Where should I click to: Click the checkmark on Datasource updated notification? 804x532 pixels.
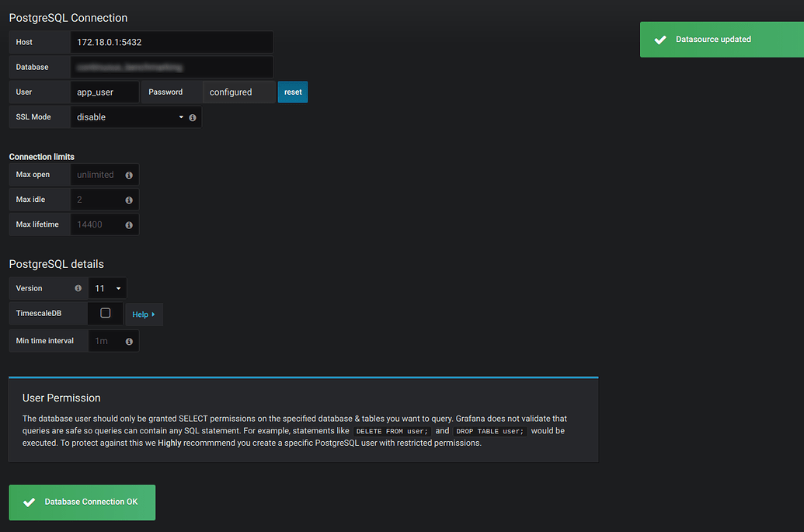[x=662, y=39]
